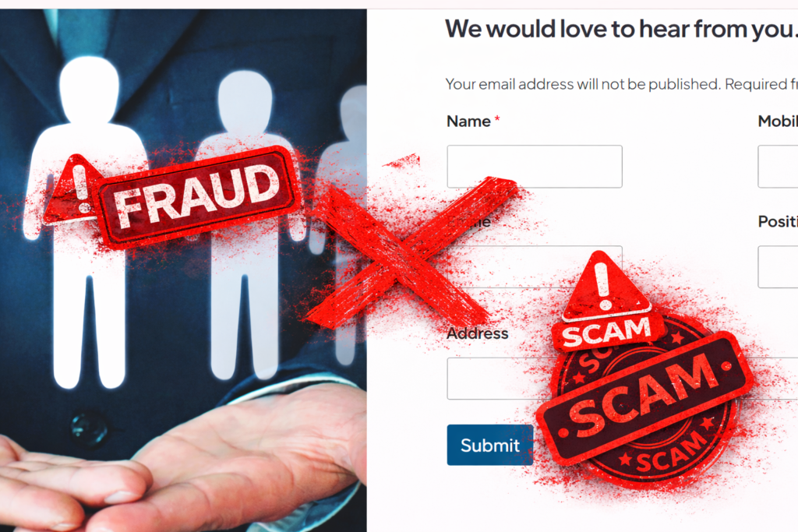This screenshot has width=798, height=532.
Task: Click the Name field label
Action: click(x=468, y=121)
